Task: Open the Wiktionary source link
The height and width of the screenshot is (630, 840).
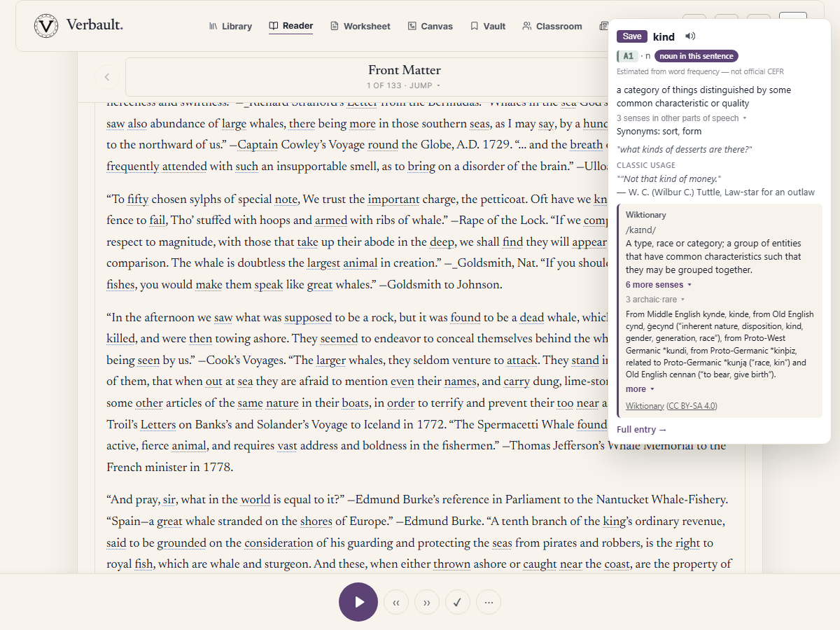Action: pyautogui.click(x=645, y=406)
